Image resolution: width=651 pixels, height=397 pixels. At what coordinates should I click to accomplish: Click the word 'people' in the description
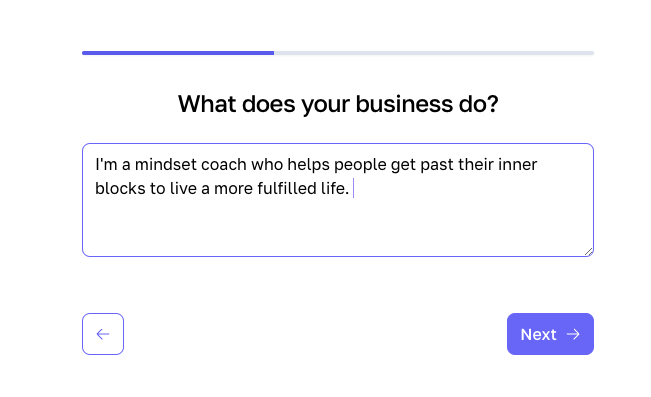360,165
